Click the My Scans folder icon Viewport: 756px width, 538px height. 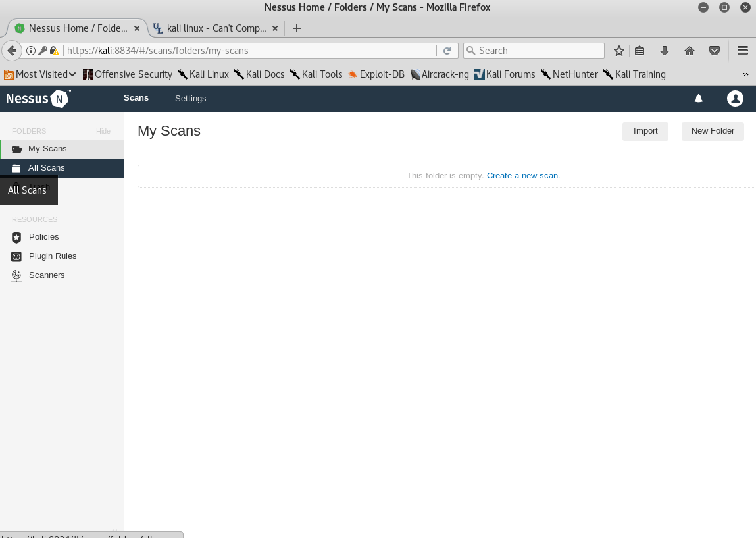16,148
